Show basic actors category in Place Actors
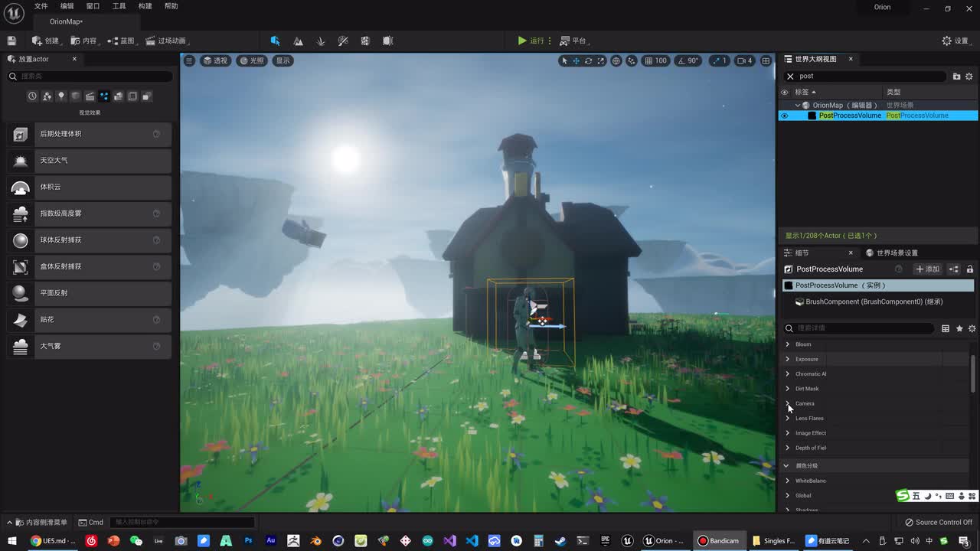Image resolution: width=980 pixels, height=551 pixels. pos(47,96)
